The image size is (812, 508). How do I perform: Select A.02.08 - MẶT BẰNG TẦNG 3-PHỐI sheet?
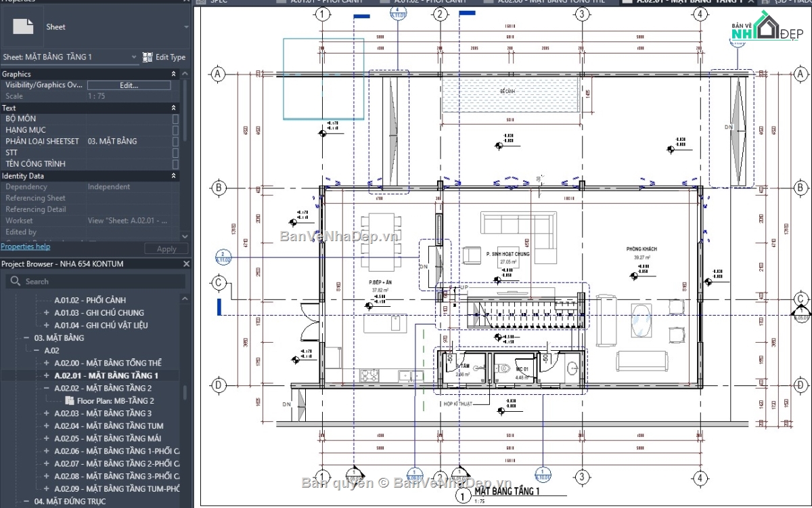coord(117,476)
